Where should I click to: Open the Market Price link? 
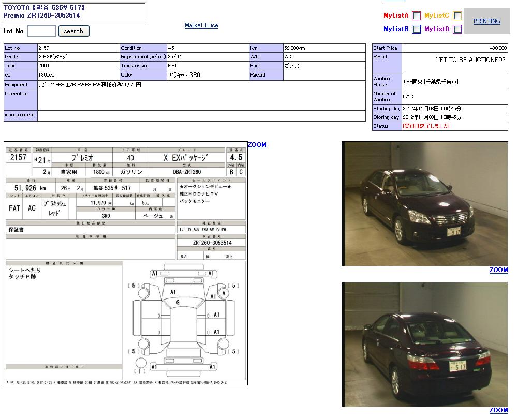[x=201, y=25]
